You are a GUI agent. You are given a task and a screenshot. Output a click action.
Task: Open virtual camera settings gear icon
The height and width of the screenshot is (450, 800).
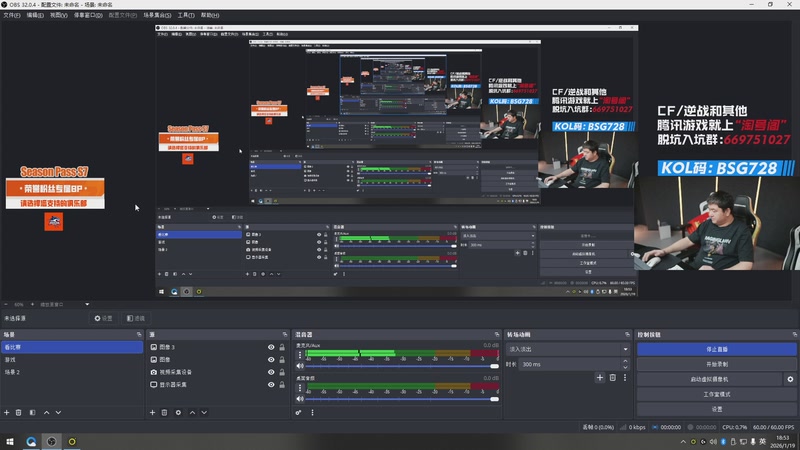[790, 379]
